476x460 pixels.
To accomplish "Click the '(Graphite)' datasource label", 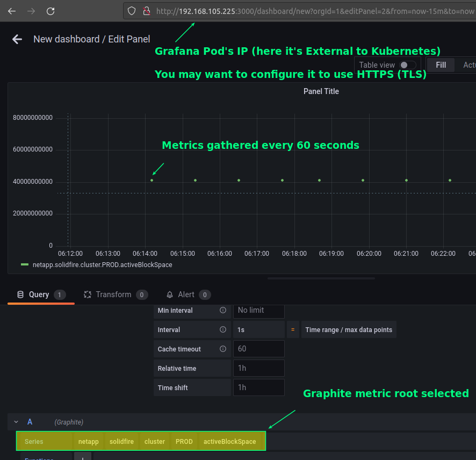I will tap(69, 422).
